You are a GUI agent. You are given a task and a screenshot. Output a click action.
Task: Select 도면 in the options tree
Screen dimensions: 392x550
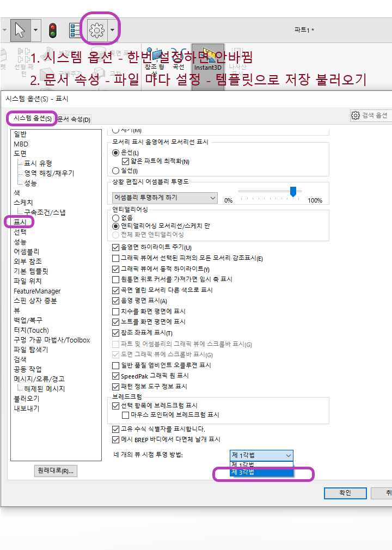[x=20, y=154]
